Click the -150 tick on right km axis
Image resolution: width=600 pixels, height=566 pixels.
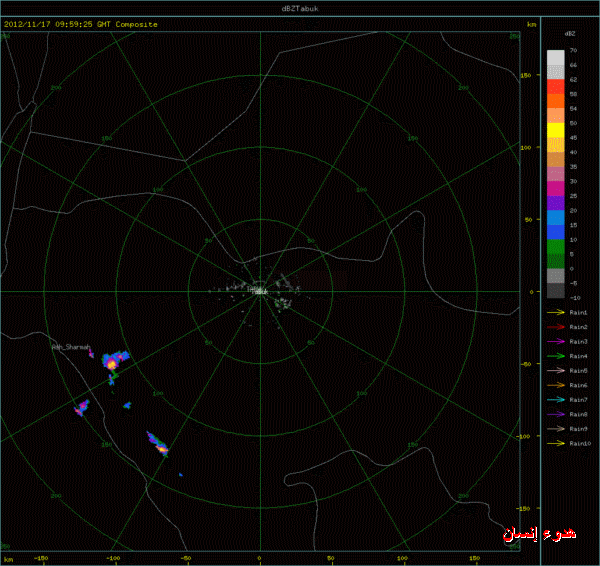tap(523, 509)
